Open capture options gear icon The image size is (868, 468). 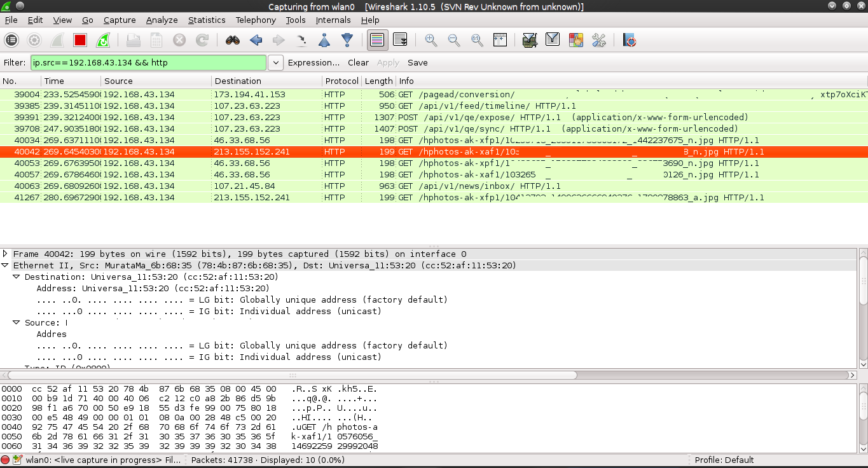pos(34,41)
